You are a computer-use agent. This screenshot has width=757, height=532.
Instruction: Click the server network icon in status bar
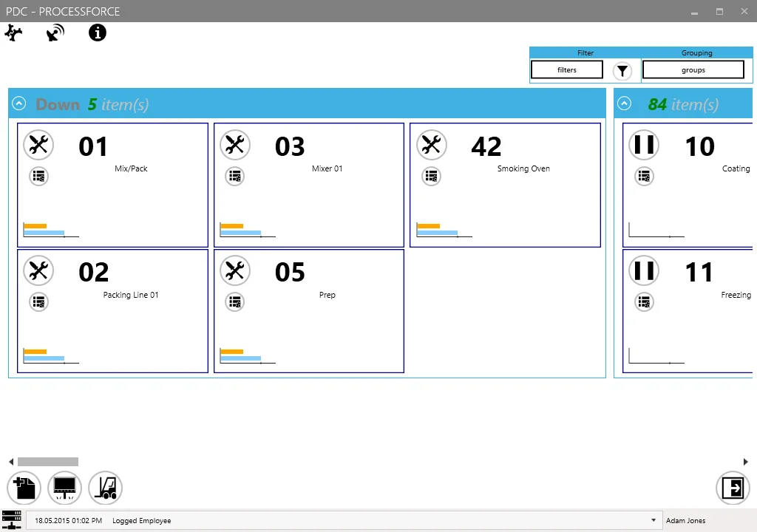12,519
